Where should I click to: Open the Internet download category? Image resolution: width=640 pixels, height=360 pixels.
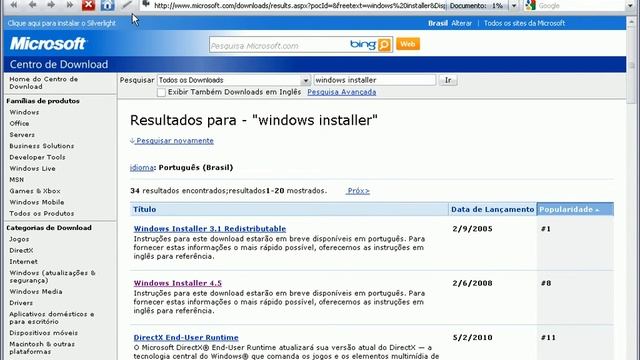coord(23,262)
